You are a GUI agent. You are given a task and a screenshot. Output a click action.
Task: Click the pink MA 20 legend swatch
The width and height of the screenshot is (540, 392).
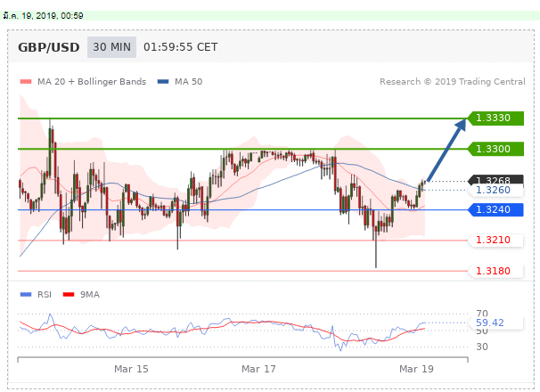click(x=26, y=82)
